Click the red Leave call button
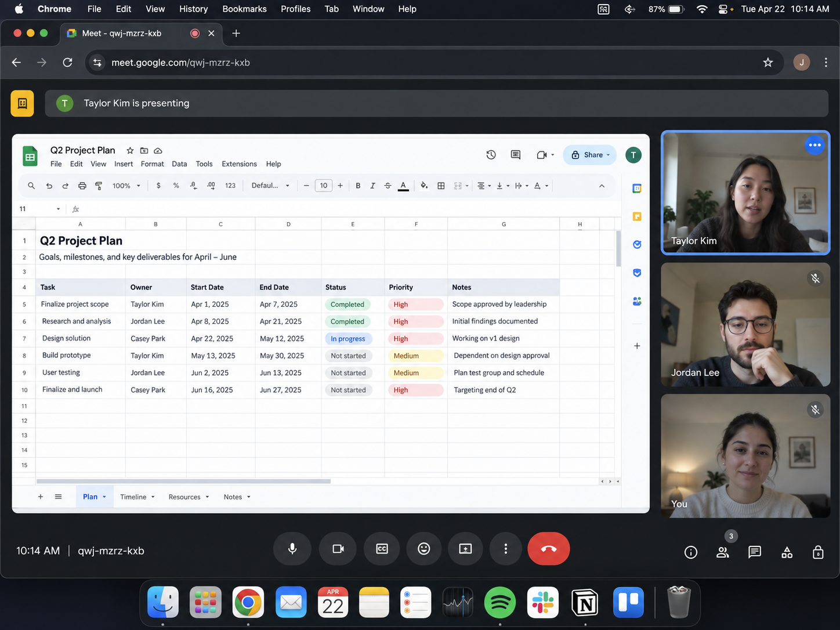The width and height of the screenshot is (840, 630). pyautogui.click(x=548, y=549)
